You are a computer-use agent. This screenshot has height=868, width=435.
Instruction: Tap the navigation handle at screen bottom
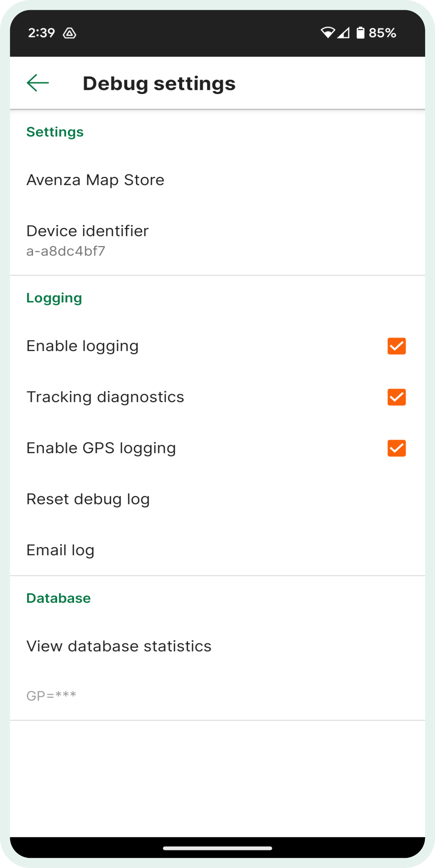click(217, 848)
